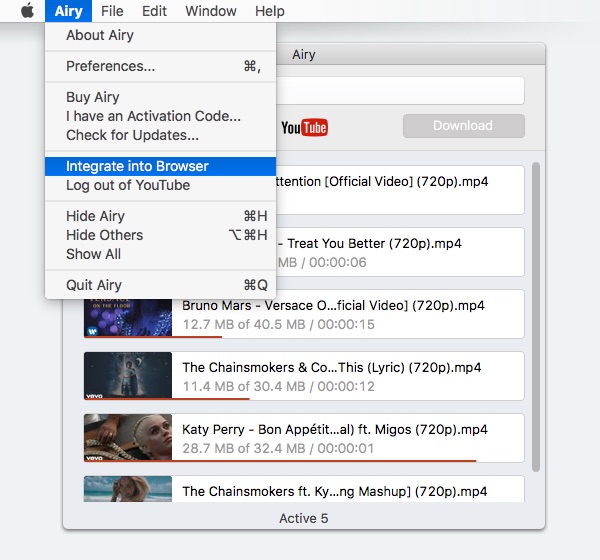Select Integrate into Browser
This screenshot has width=600, height=560.
(160, 166)
